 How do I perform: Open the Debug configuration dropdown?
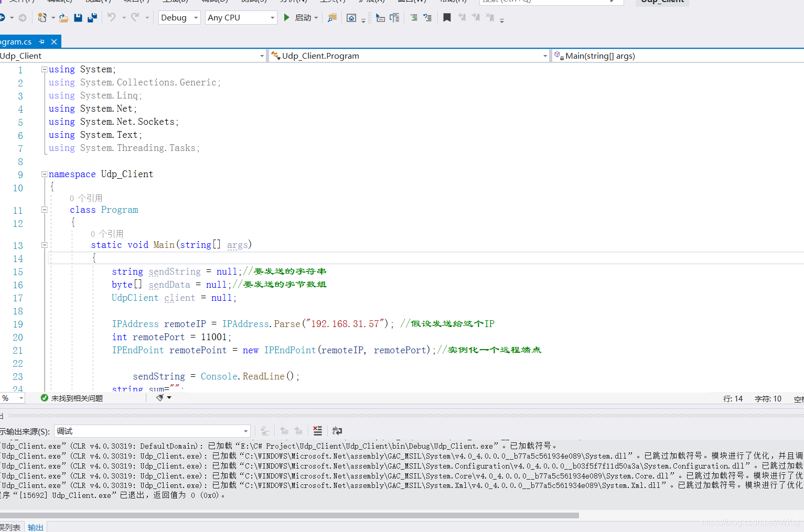[x=179, y=18]
